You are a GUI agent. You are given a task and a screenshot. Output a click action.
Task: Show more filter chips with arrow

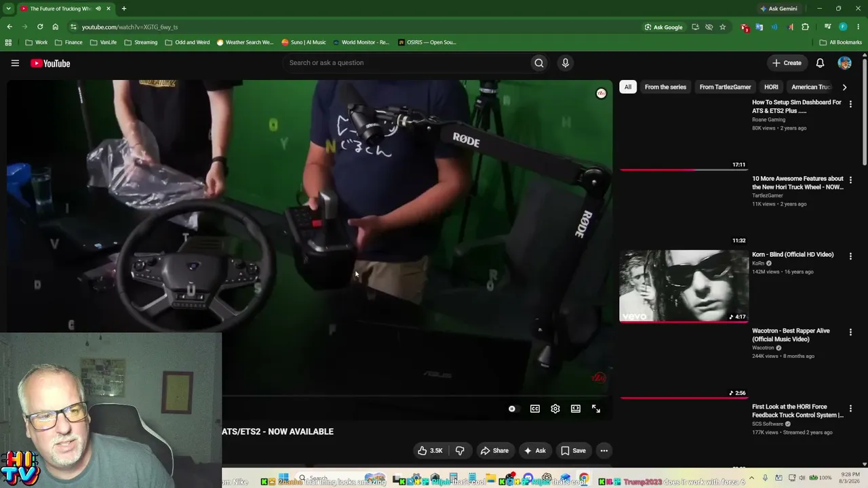click(x=844, y=87)
